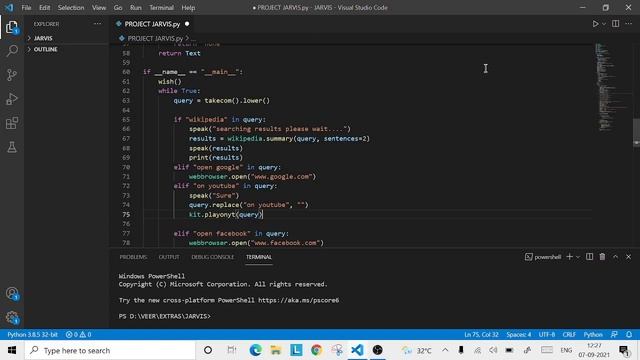Switch to the DEBUG CONSOLE tab

(x=213, y=257)
